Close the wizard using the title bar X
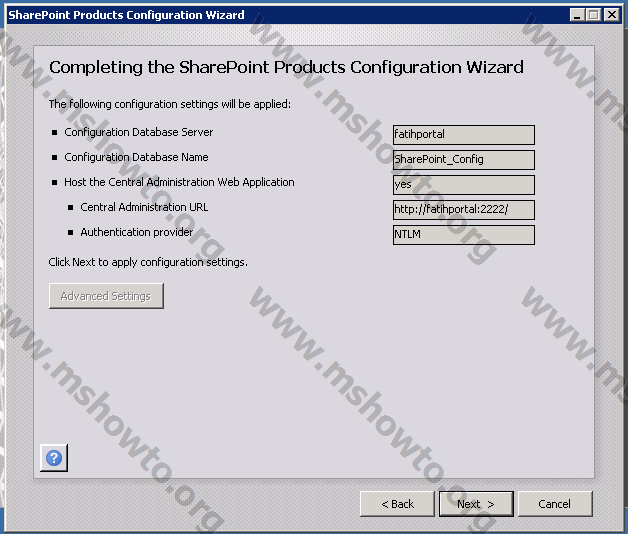Image resolution: width=628 pixels, height=534 pixels. [611, 15]
